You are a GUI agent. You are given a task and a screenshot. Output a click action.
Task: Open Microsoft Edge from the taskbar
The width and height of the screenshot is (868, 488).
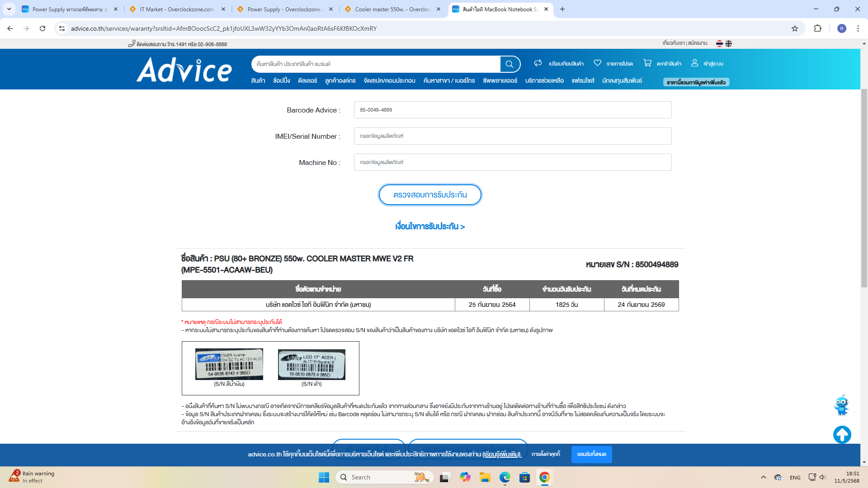[x=505, y=477]
